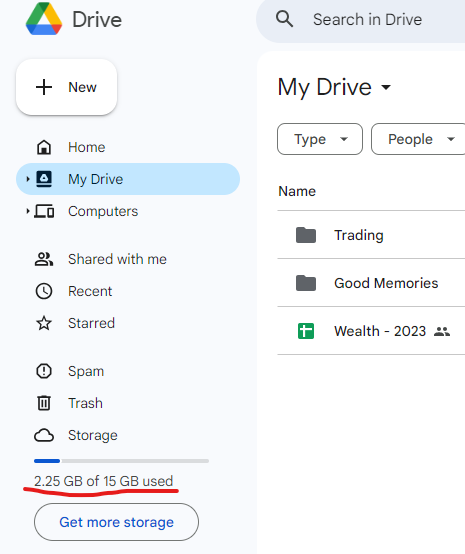Click the Good Memories folder icon
The height and width of the screenshot is (554, 465).
click(x=306, y=283)
